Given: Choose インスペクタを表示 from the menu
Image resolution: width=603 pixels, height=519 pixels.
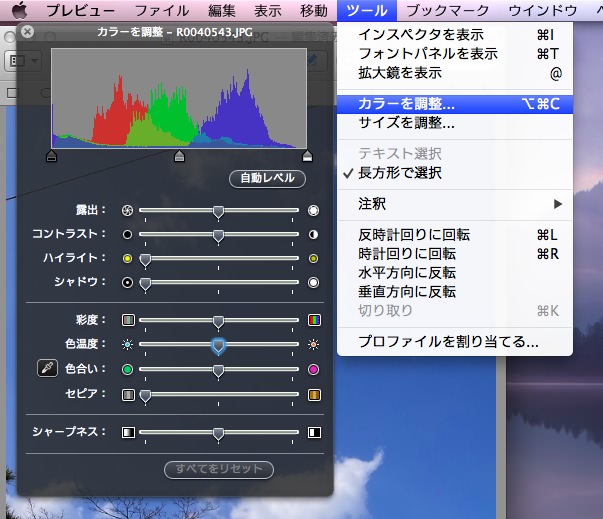Looking at the screenshot, I should click(455, 35).
